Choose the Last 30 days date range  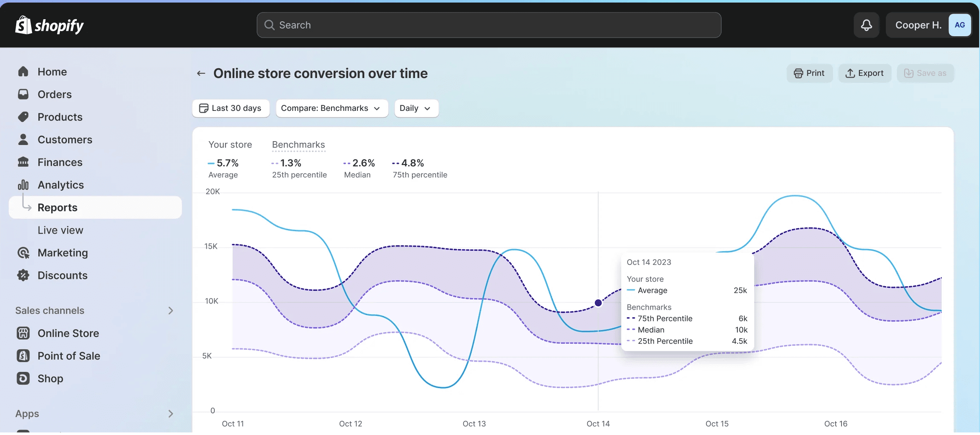point(231,108)
